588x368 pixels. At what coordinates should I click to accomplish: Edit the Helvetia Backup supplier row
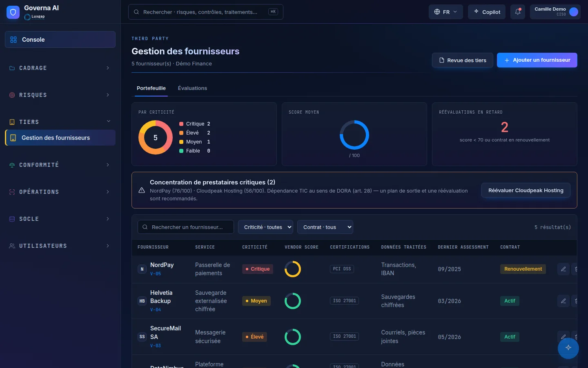(x=563, y=301)
